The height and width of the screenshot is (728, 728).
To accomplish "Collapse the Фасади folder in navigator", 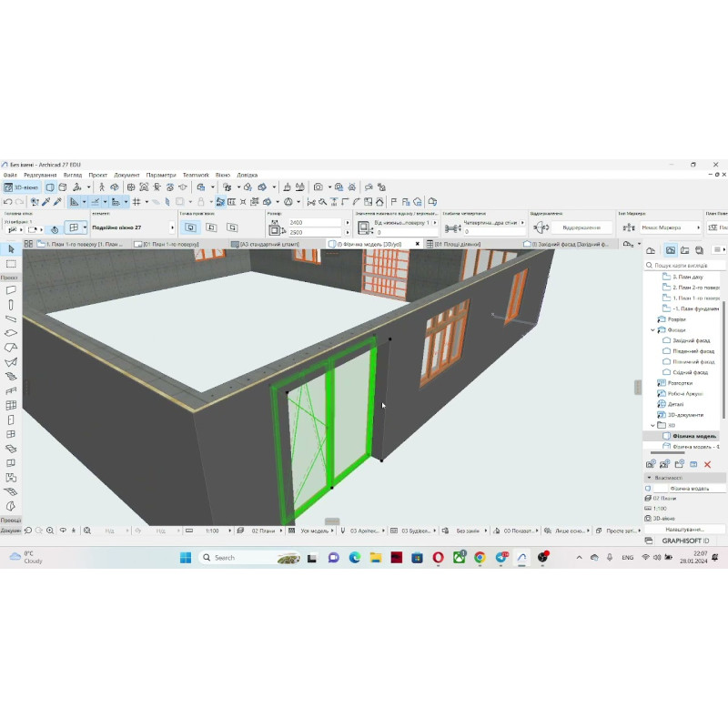I will point(652,330).
